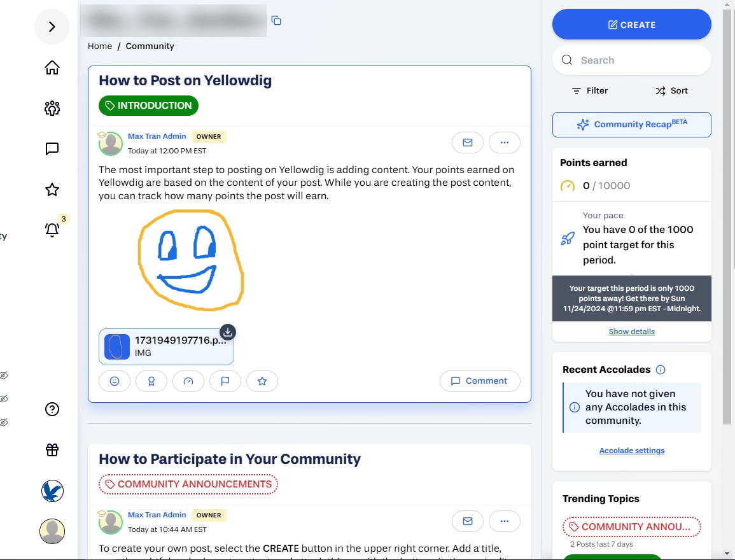Click the Community breadcrumb item

(150, 46)
